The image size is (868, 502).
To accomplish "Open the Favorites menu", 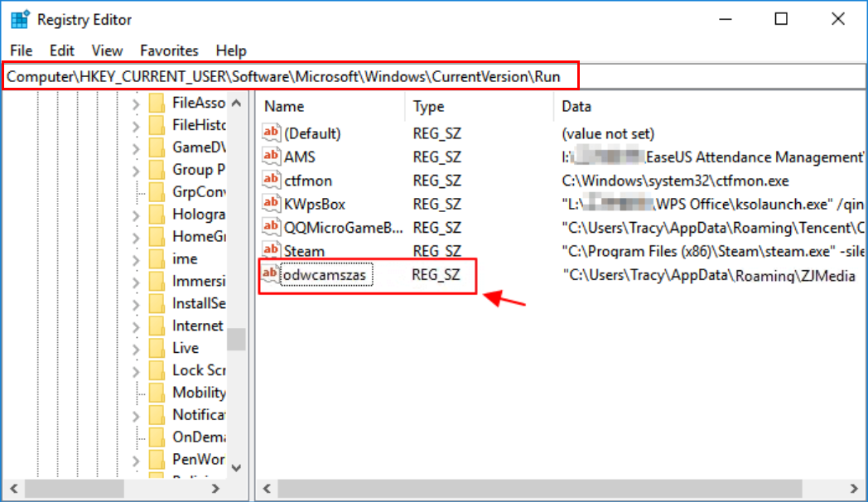I will click(x=169, y=51).
